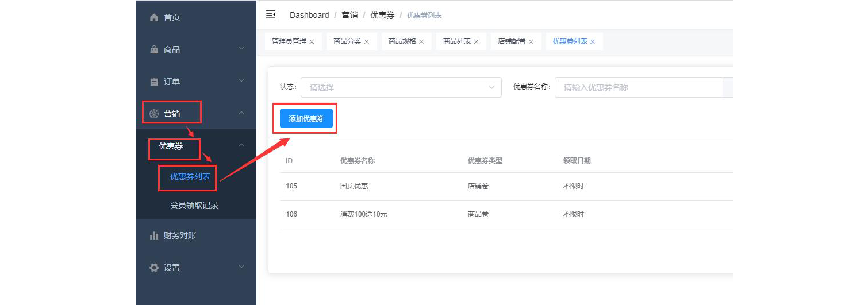Click the bar chart icon beside 财务对账
Screen dimensions: 868x305
pyautogui.click(x=153, y=235)
